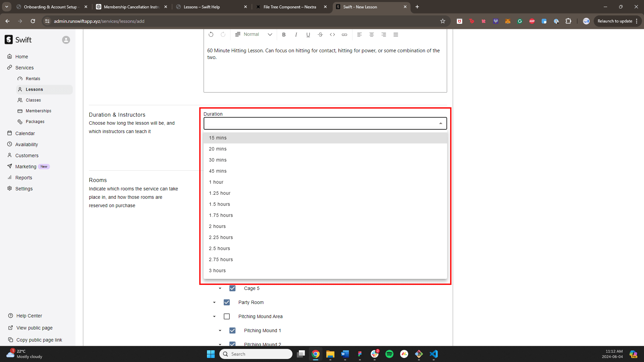Image resolution: width=644 pixels, height=362 pixels.
Task: Click the View public page link
Action: (34, 328)
